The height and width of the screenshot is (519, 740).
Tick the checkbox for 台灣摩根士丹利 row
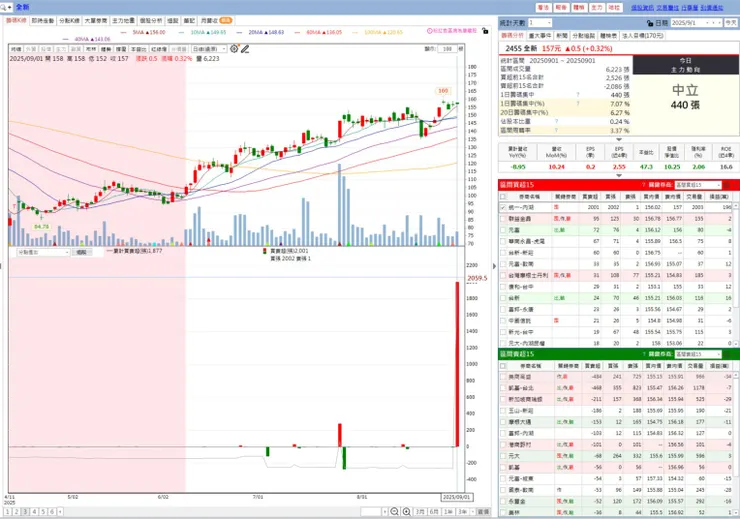[503, 275]
